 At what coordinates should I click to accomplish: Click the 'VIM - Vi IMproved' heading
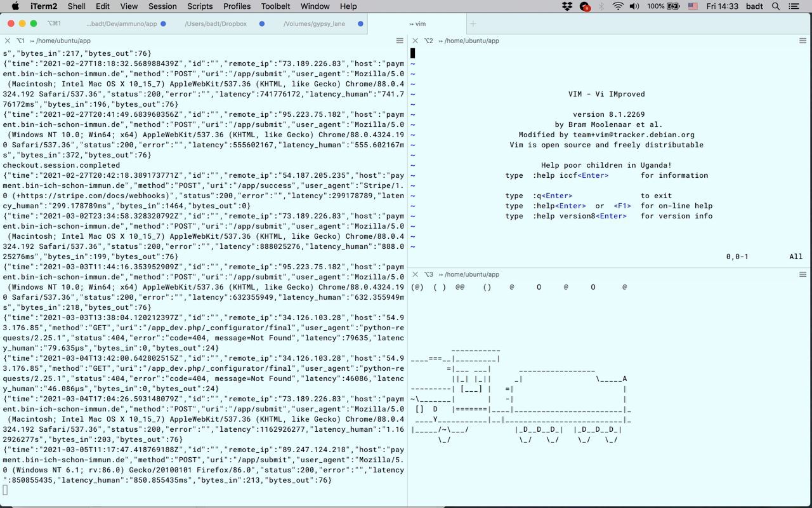click(x=606, y=94)
